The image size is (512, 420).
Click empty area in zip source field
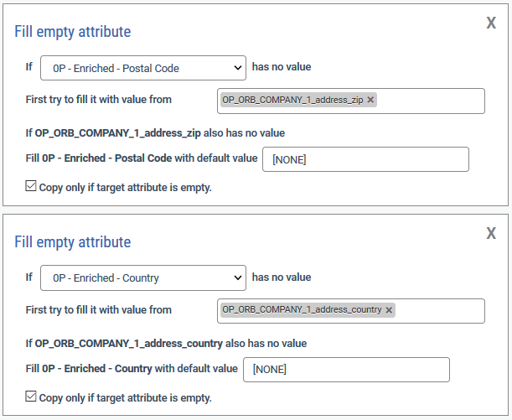coord(431,101)
